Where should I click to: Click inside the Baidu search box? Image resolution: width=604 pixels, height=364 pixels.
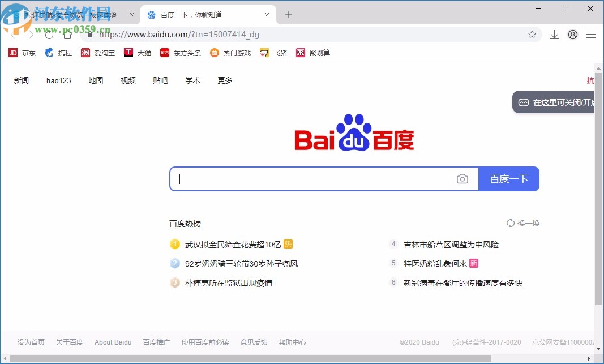click(x=311, y=178)
